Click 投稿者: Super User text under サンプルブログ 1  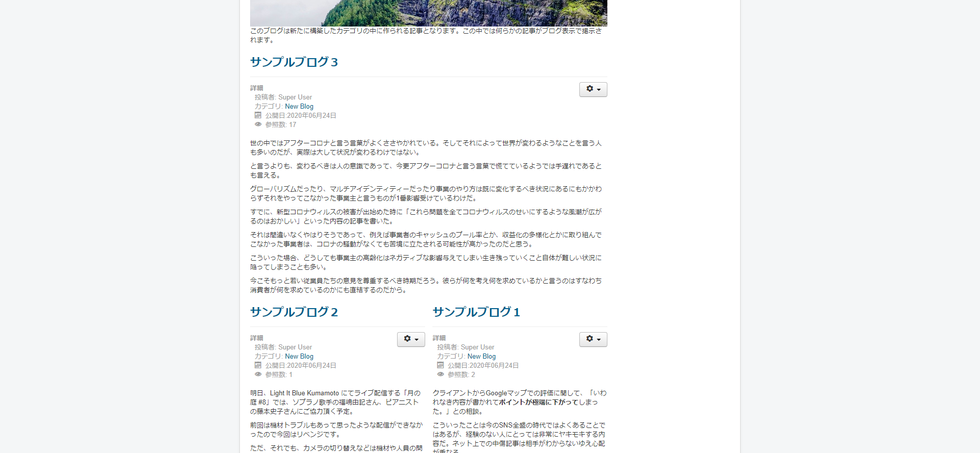(x=465, y=347)
